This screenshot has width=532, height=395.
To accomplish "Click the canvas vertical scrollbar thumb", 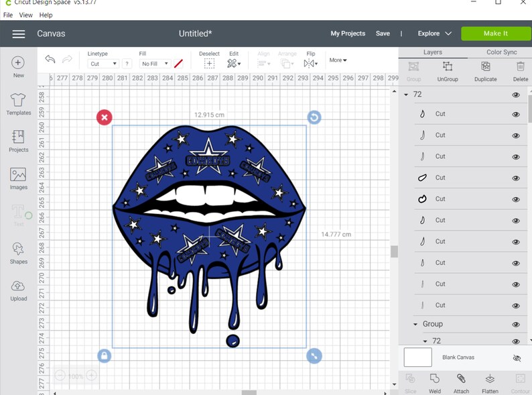I will 394,251.
